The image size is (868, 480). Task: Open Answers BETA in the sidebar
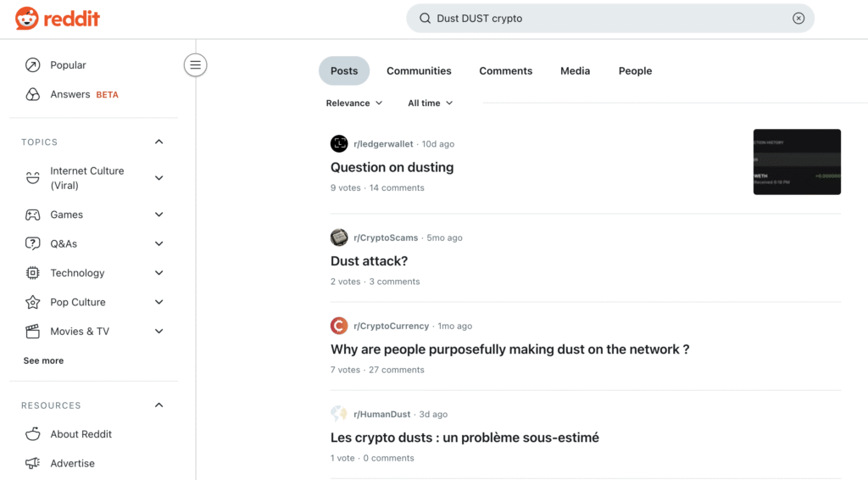83,95
